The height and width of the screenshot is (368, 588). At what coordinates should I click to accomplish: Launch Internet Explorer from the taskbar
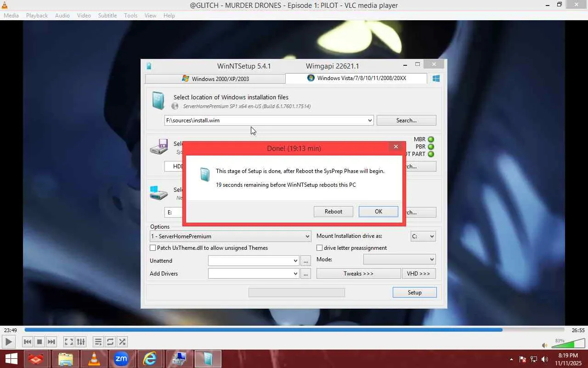click(149, 359)
